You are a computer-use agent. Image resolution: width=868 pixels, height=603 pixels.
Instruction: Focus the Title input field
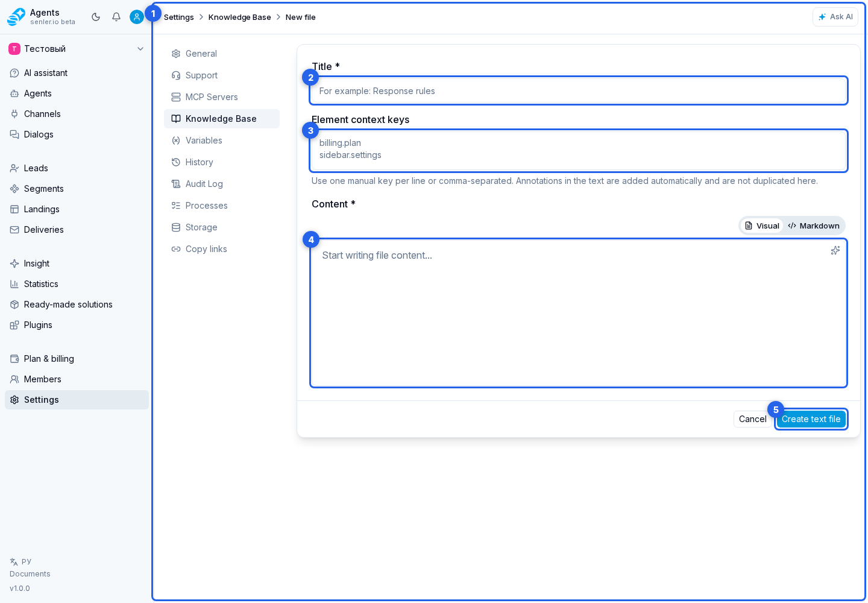coord(579,91)
